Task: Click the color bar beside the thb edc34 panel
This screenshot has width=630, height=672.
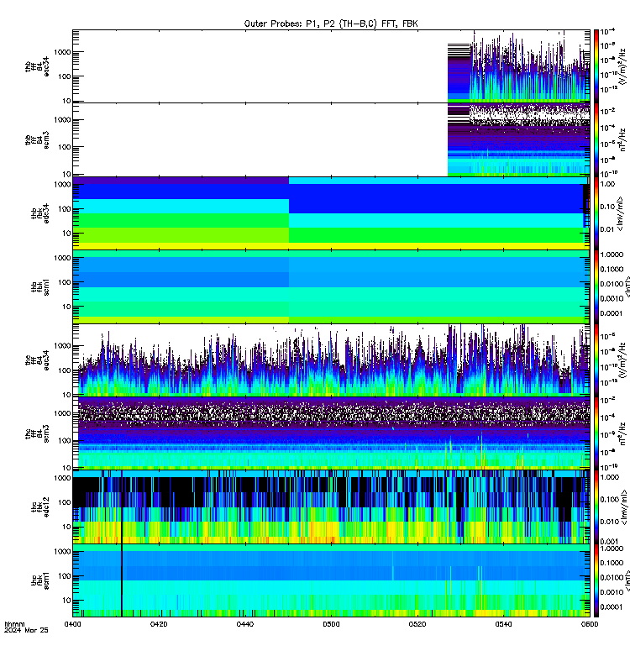Action: 596,213
